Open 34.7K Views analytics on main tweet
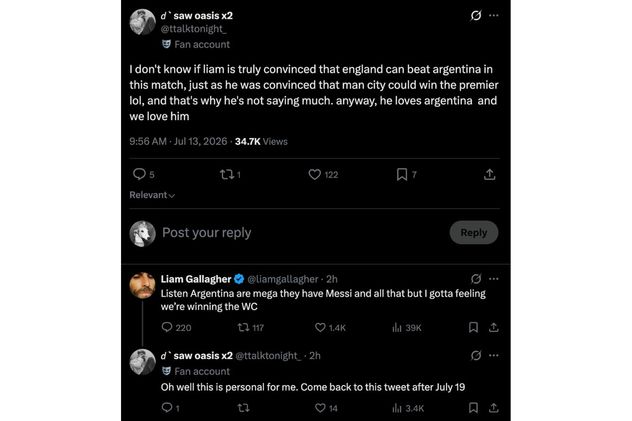Viewport: 632px width, 421px height. click(261, 141)
